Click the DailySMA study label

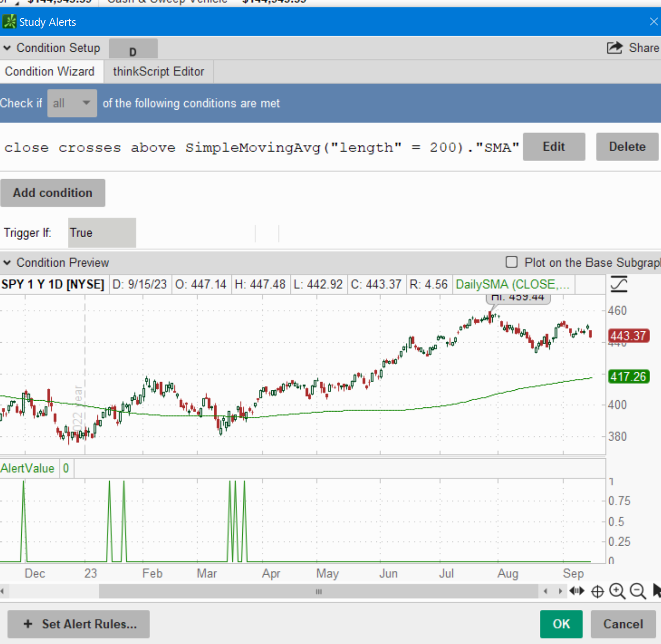click(512, 284)
